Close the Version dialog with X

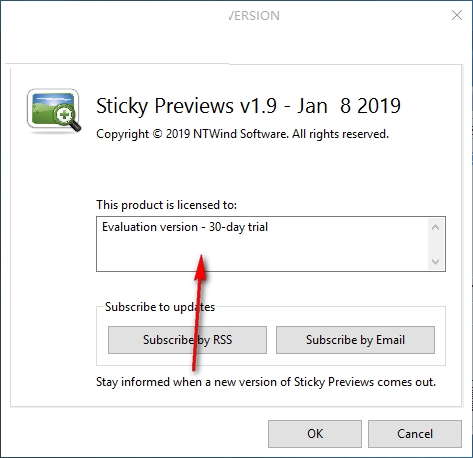(x=457, y=15)
